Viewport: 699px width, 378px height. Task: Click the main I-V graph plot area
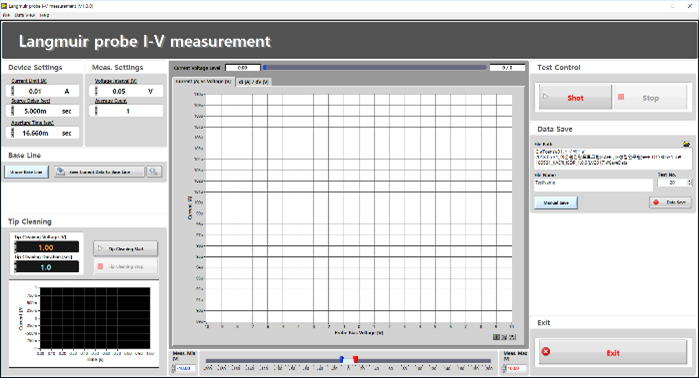(358, 208)
